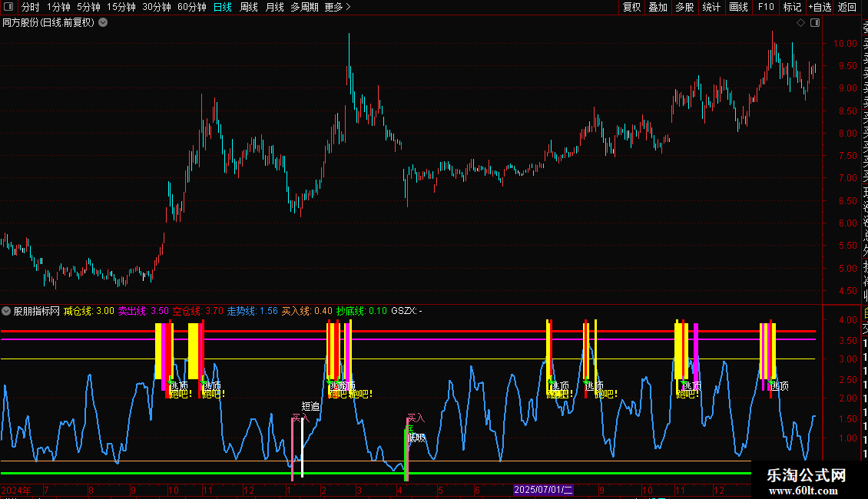The width and height of the screenshot is (868, 499).
Task: Select the 多周期 multi-period tab
Action: 304,7
